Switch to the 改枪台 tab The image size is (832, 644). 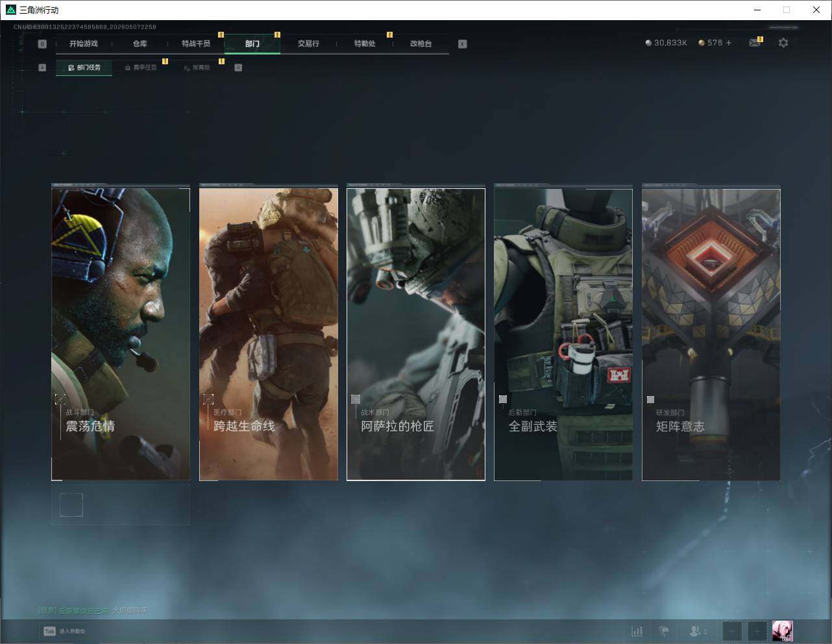421,43
